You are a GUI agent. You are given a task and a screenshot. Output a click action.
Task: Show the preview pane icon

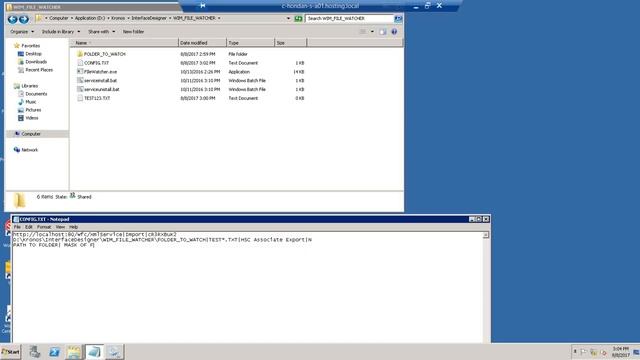tap(382, 31)
